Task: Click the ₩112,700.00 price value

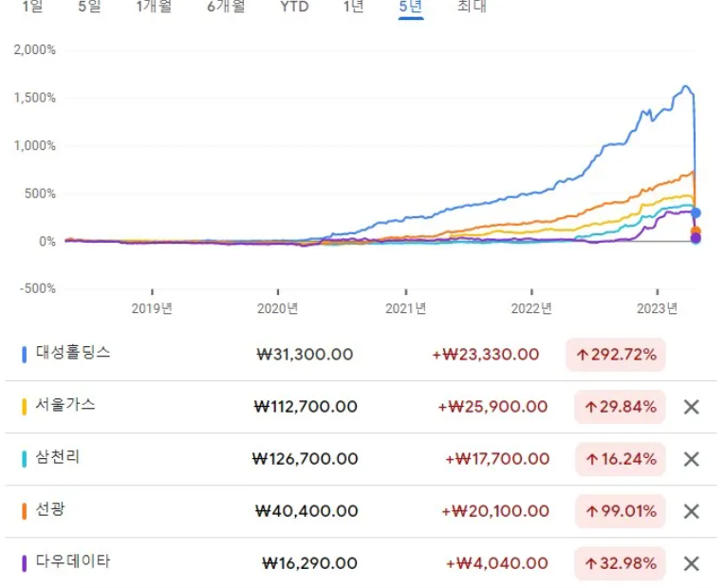Action: 306,407
